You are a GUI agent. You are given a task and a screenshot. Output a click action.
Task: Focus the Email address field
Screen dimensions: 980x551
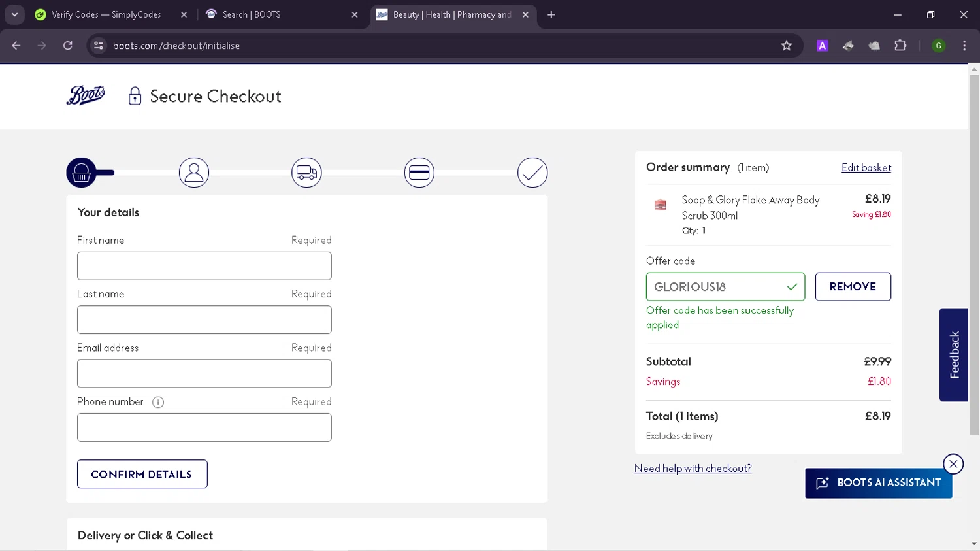pos(204,374)
